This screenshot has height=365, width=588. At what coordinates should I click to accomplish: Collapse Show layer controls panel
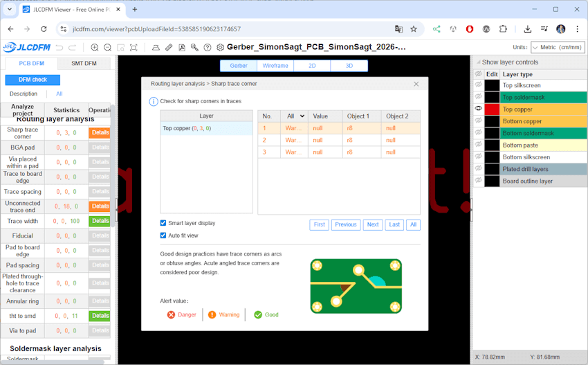479,62
